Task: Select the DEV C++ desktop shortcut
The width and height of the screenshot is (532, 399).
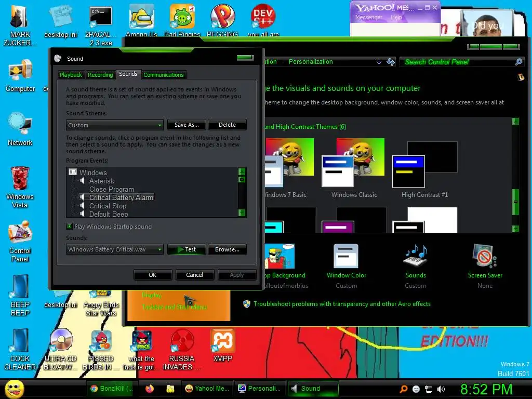Action: [263, 21]
